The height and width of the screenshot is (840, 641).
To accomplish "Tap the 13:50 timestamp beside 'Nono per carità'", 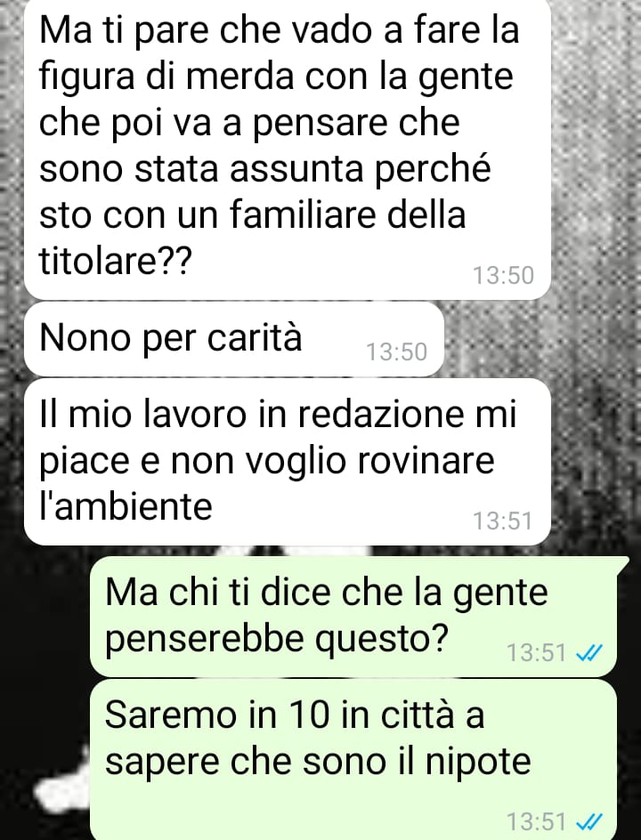I will click(x=396, y=352).
